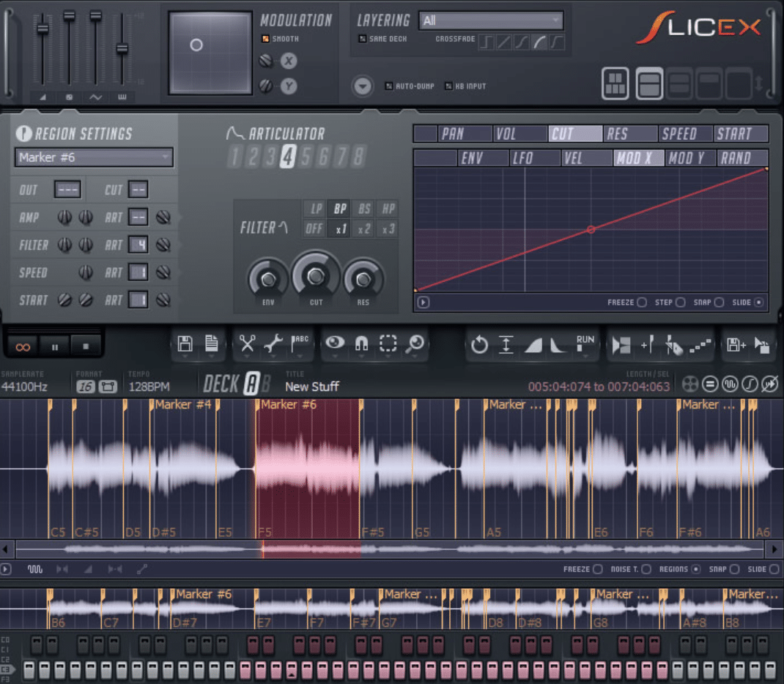
Task: Click the RUN script icon
Action: coord(585,343)
